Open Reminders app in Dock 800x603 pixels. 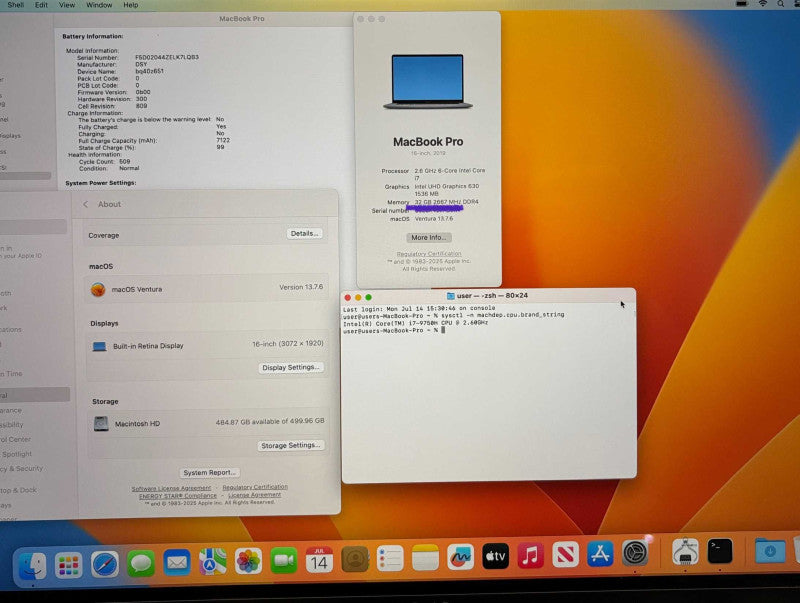[x=390, y=558]
